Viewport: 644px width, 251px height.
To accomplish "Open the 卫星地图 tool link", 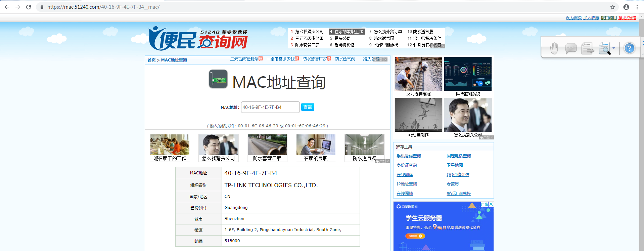I will tap(455, 165).
